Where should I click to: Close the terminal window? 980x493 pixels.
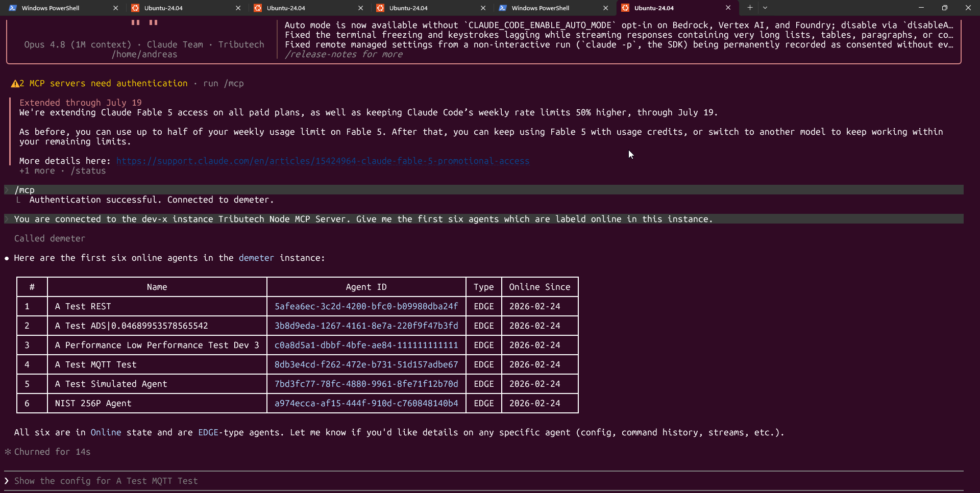[x=968, y=8]
